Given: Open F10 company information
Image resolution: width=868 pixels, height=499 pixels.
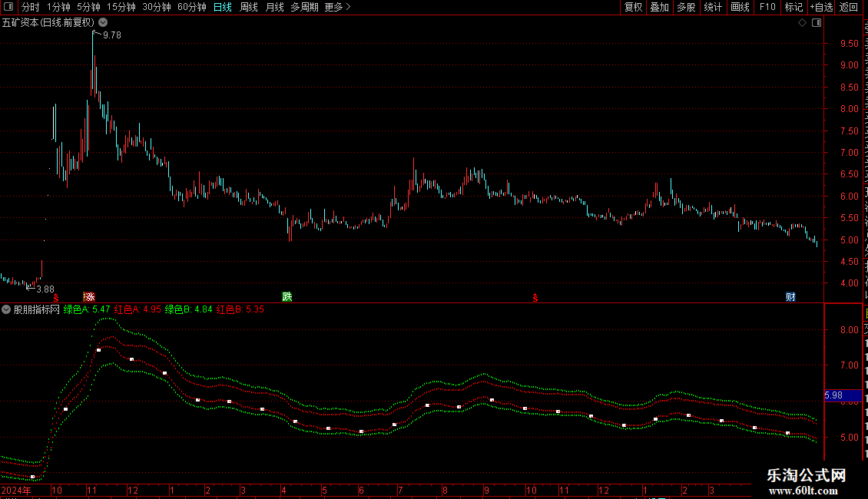Looking at the screenshot, I should (767, 7).
